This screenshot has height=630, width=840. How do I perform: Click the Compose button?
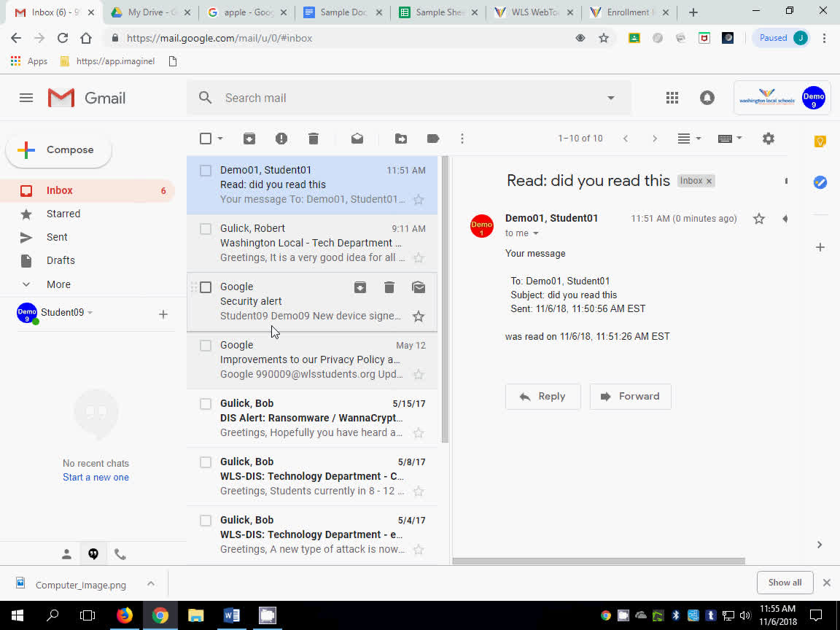(58, 149)
